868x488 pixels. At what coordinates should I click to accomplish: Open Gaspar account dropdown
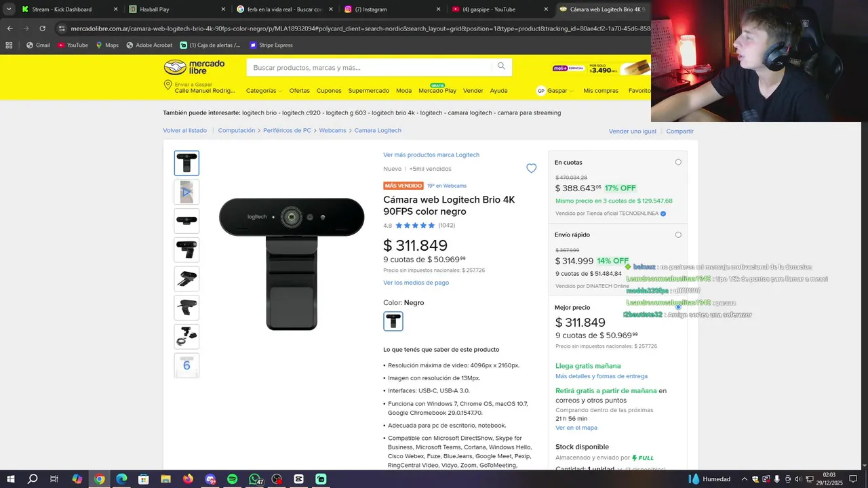point(555,91)
